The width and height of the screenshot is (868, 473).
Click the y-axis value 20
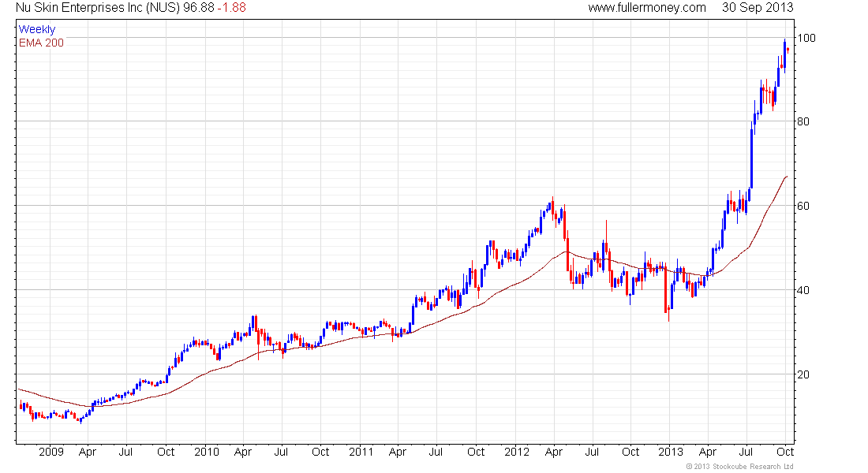pyautogui.click(x=803, y=374)
